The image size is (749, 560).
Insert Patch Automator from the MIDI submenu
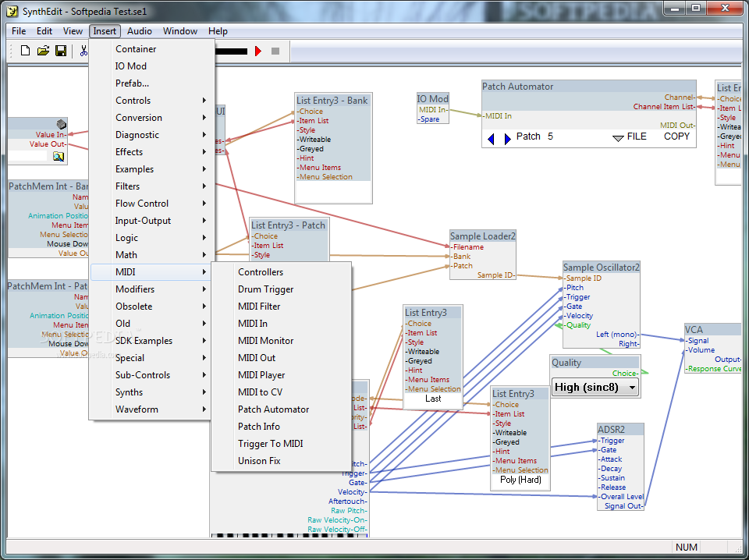point(282,409)
